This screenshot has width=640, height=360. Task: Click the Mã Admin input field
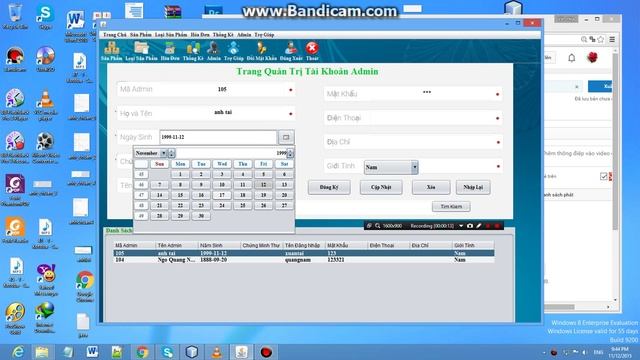tap(206, 89)
